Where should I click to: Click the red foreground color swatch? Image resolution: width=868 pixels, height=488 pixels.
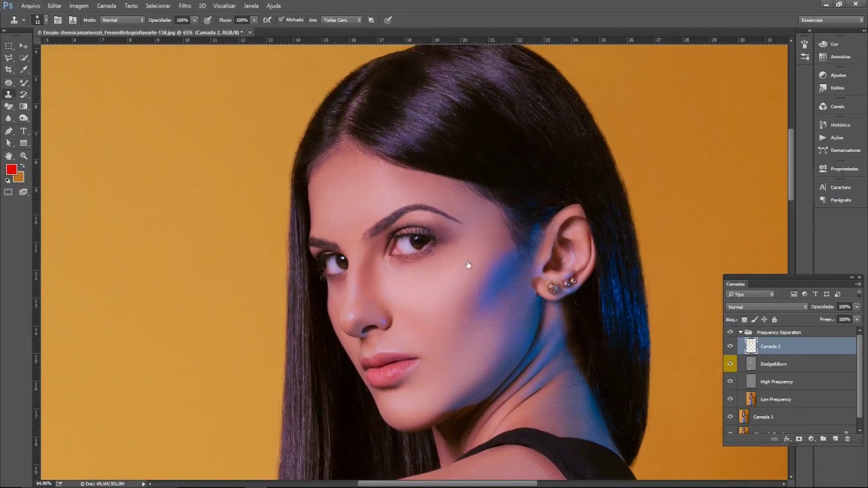pos(11,170)
